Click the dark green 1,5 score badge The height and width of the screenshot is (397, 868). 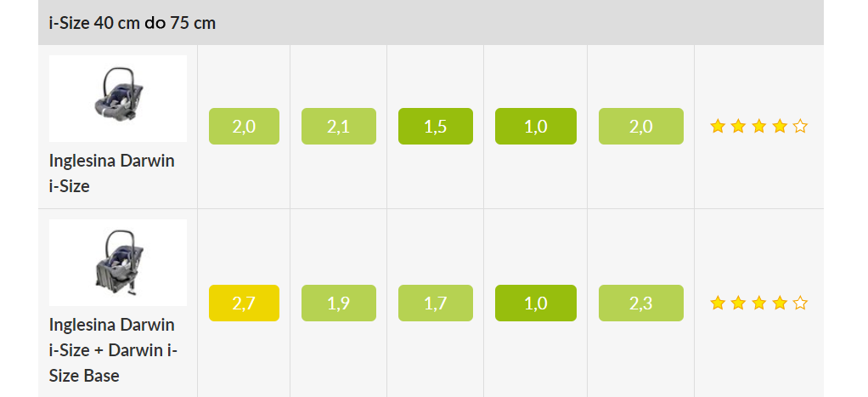tap(436, 127)
